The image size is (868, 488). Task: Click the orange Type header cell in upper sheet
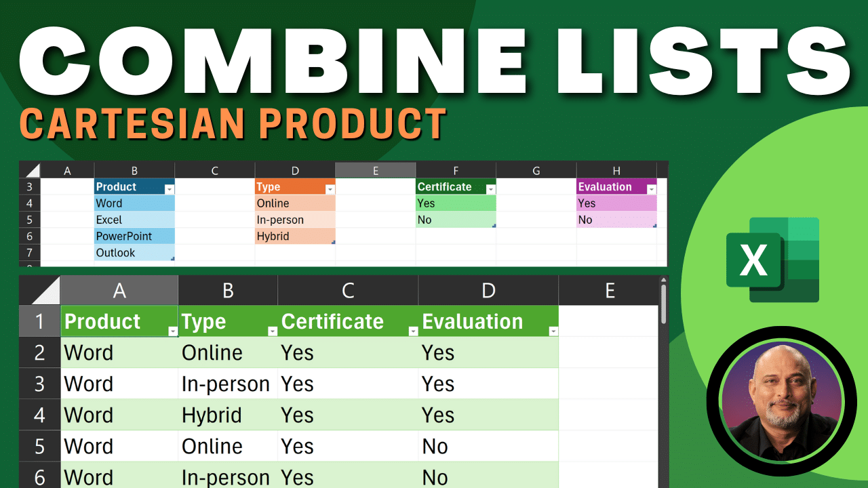pos(295,187)
